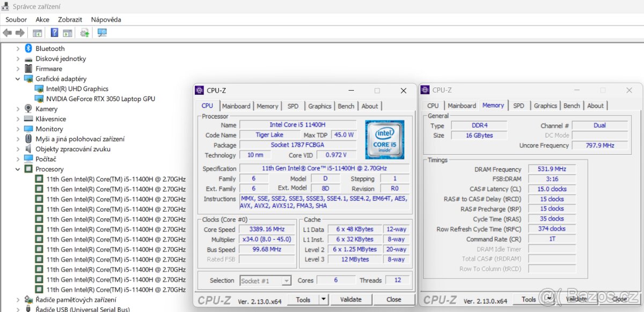The height and width of the screenshot is (312, 644).
Task: Click the Back arrow in Device Manager toolbar
Action: tap(7, 33)
